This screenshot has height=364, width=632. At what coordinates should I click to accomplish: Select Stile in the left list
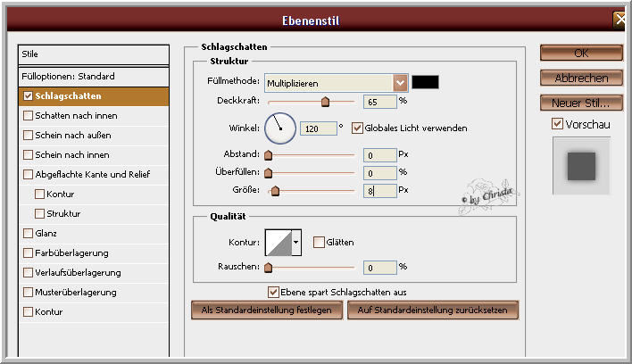tap(94, 54)
